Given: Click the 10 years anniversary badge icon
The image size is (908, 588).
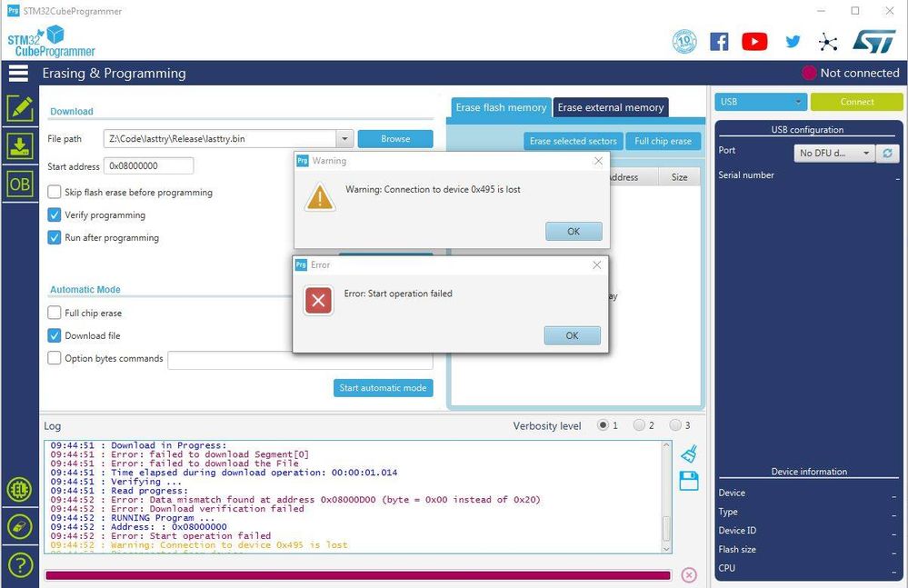Looking at the screenshot, I should (684, 42).
